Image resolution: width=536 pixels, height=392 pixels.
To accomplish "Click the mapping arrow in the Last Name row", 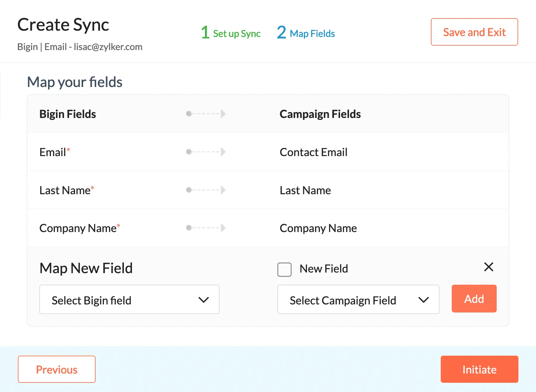I will pyautogui.click(x=206, y=190).
